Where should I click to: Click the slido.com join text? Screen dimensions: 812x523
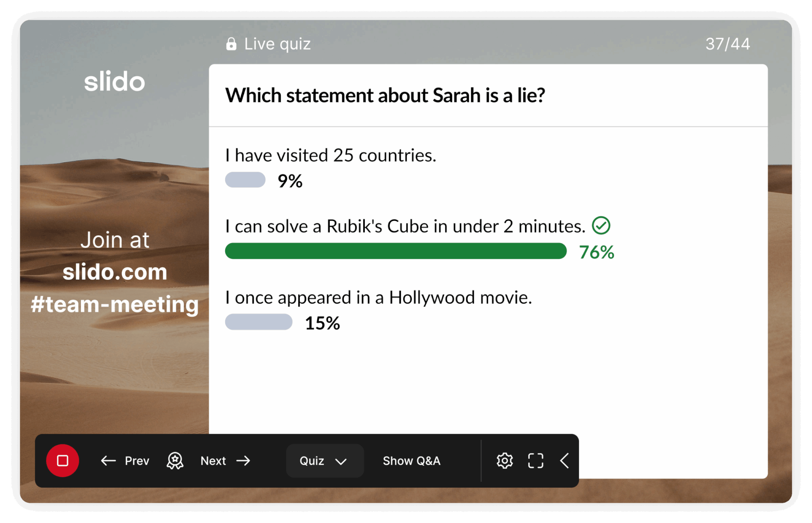(x=115, y=272)
